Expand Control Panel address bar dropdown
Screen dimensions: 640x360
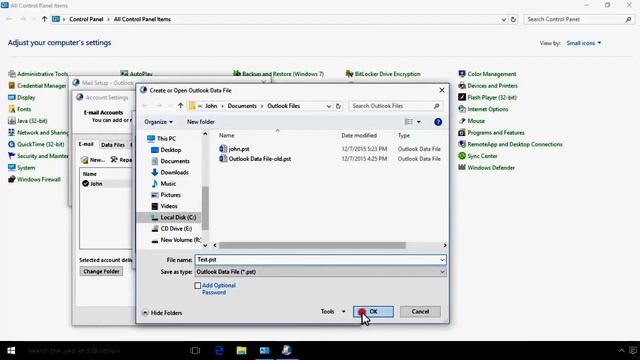coord(503,19)
